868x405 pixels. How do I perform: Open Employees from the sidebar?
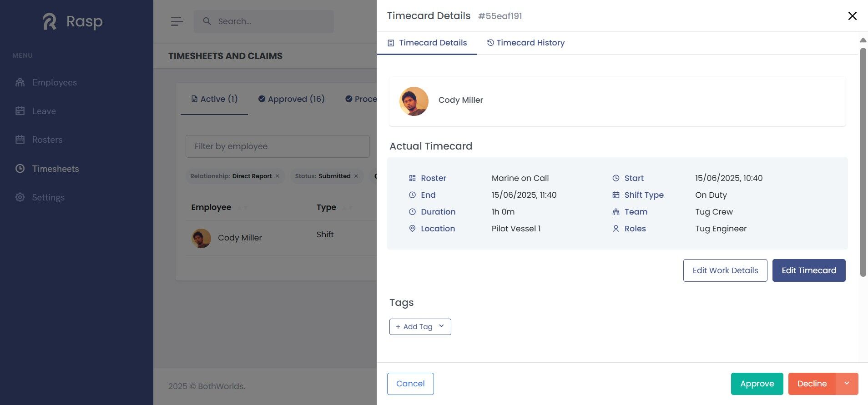tap(54, 82)
